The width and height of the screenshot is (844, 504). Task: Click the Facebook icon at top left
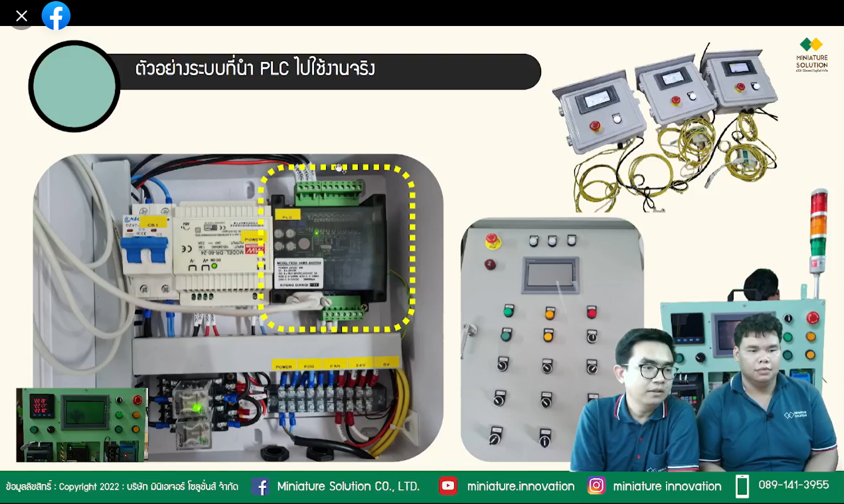click(55, 16)
